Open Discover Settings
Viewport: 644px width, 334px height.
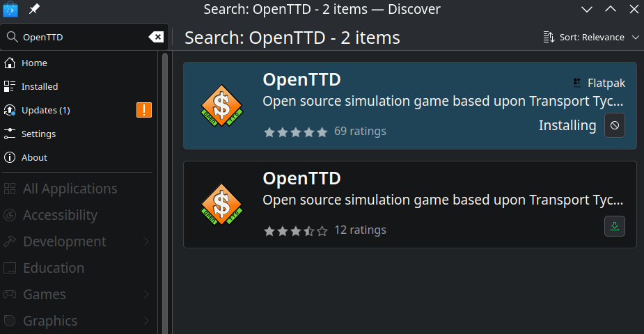pyautogui.click(x=79, y=134)
